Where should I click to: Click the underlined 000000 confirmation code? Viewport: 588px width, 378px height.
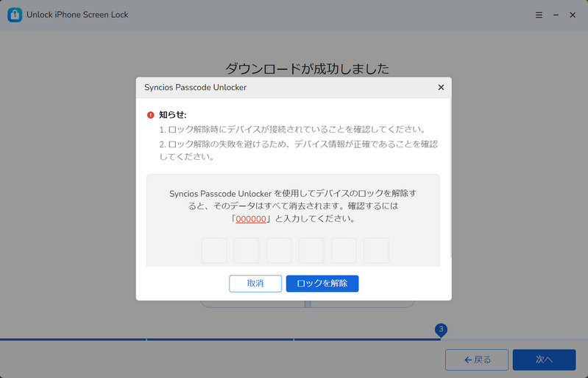pyautogui.click(x=251, y=219)
